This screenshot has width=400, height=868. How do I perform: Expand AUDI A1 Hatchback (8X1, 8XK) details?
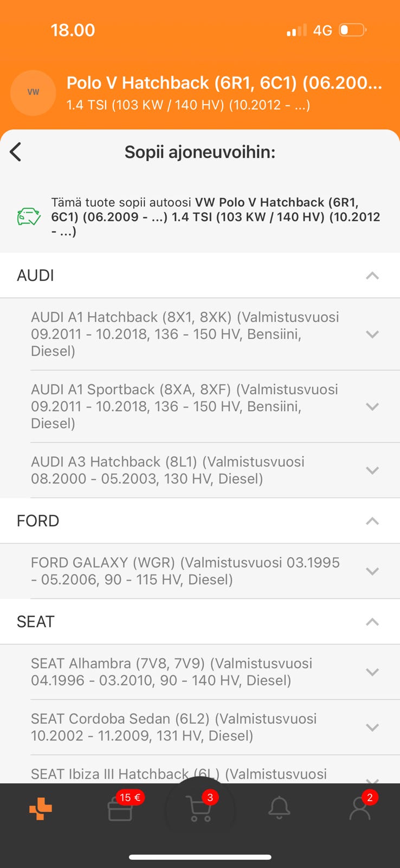pos(372,334)
